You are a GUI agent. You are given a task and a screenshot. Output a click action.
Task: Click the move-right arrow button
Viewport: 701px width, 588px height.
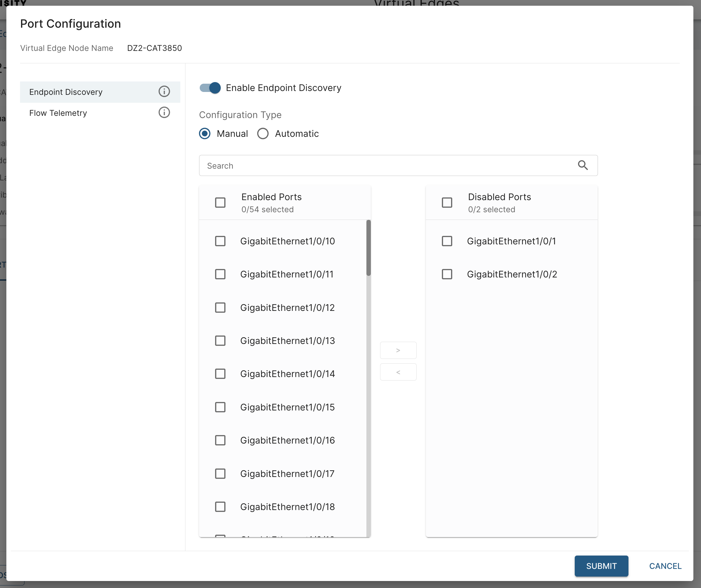398,350
